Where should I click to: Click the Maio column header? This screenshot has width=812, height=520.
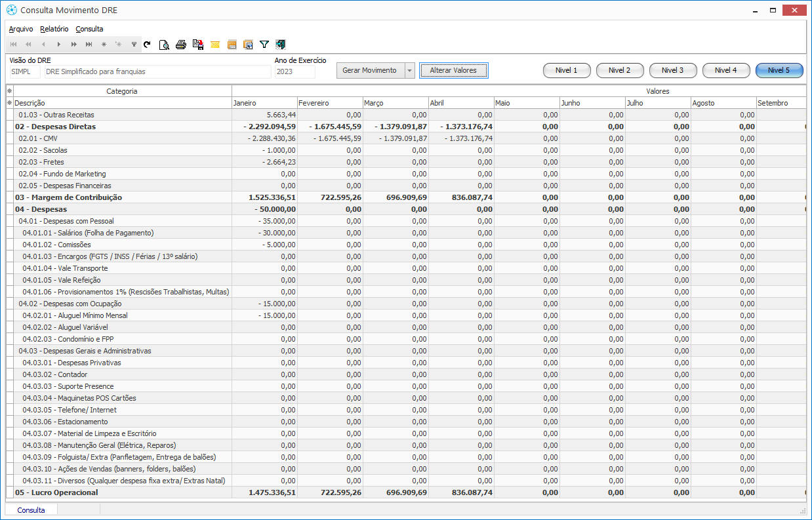(x=527, y=103)
